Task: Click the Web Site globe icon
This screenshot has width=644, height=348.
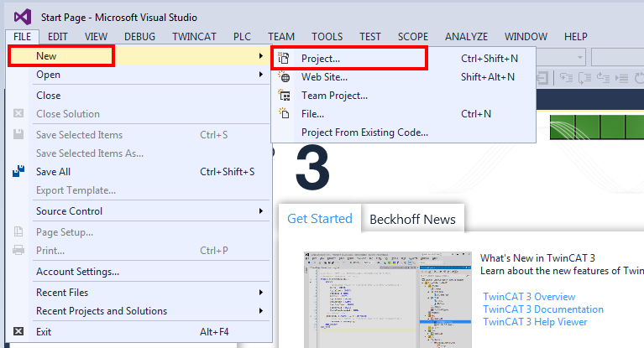Action: (284, 77)
